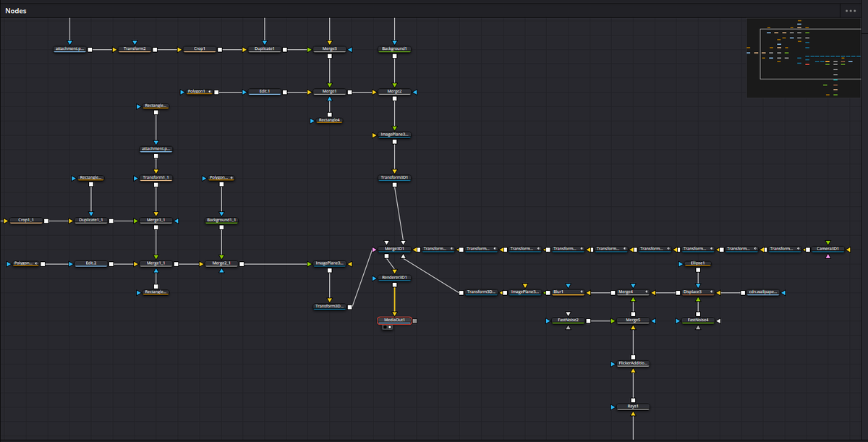
Task: Select the Camera3D1 node
Action: coord(827,249)
